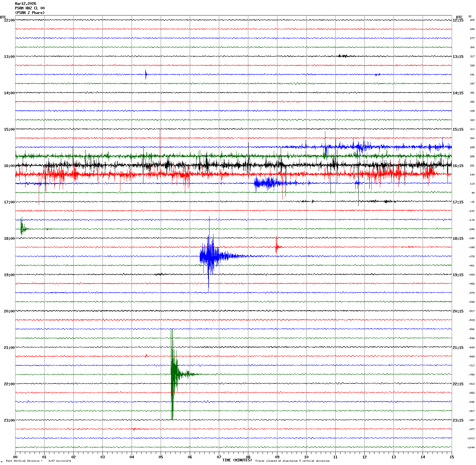The image size is (476, 465).
Task: Click the blue burst on the 16:30 trace
Action: click(267, 183)
